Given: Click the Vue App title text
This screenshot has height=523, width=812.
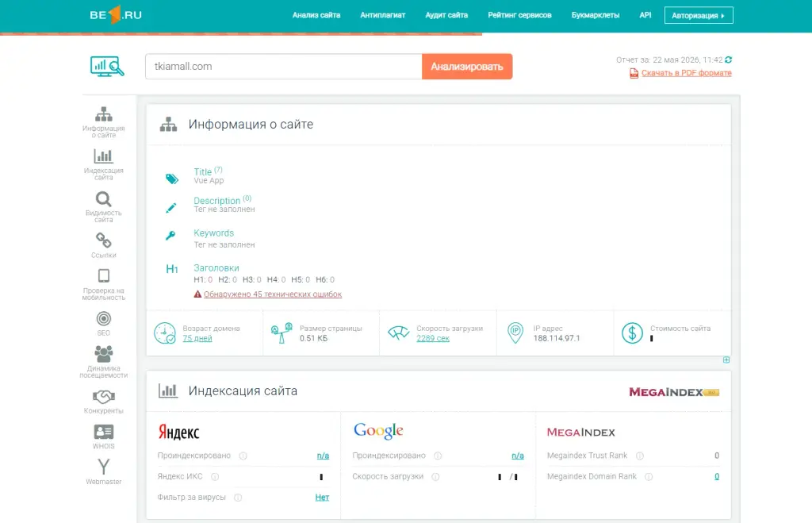Looking at the screenshot, I should 209,180.
